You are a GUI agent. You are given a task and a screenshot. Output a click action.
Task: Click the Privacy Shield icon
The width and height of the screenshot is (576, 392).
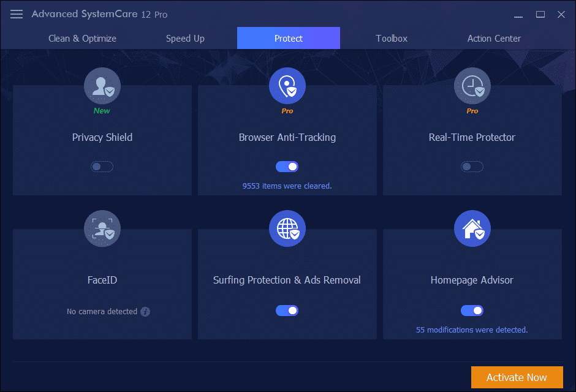102,86
